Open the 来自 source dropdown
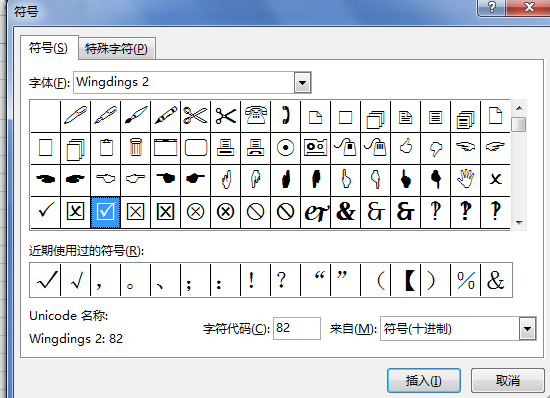The image size is (550, 398). point(527,329)
